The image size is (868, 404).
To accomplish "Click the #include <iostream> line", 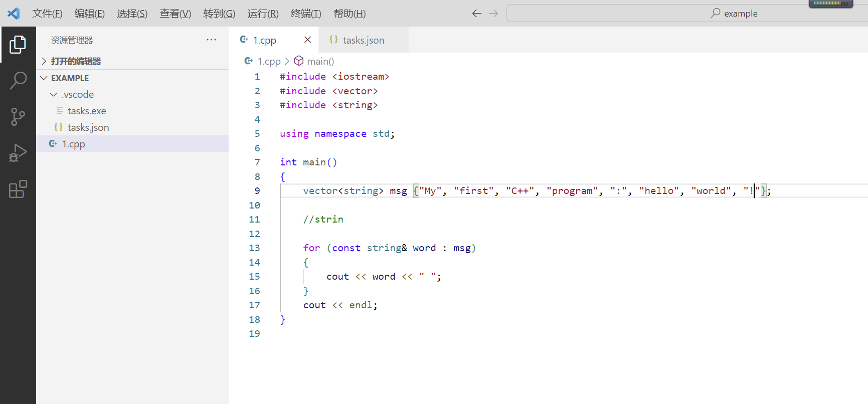I will (x=334, y=77).
